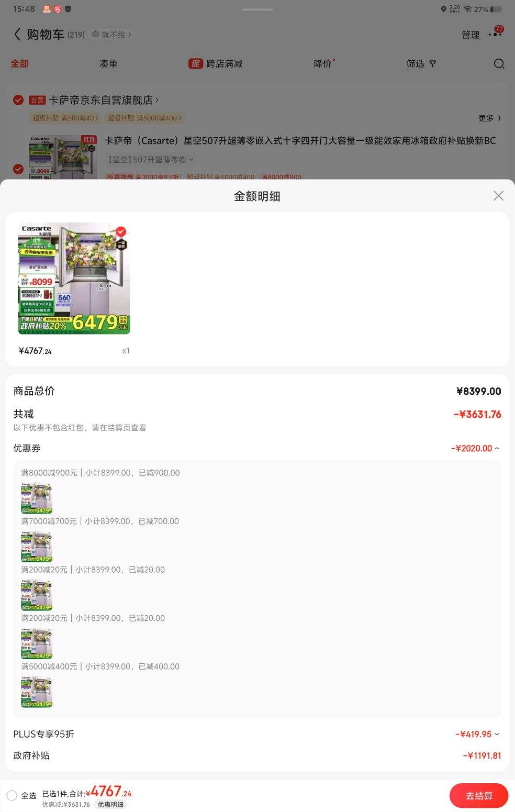
Task: Tap the 满8000减900元 coupon line
Action: [100, 473]
